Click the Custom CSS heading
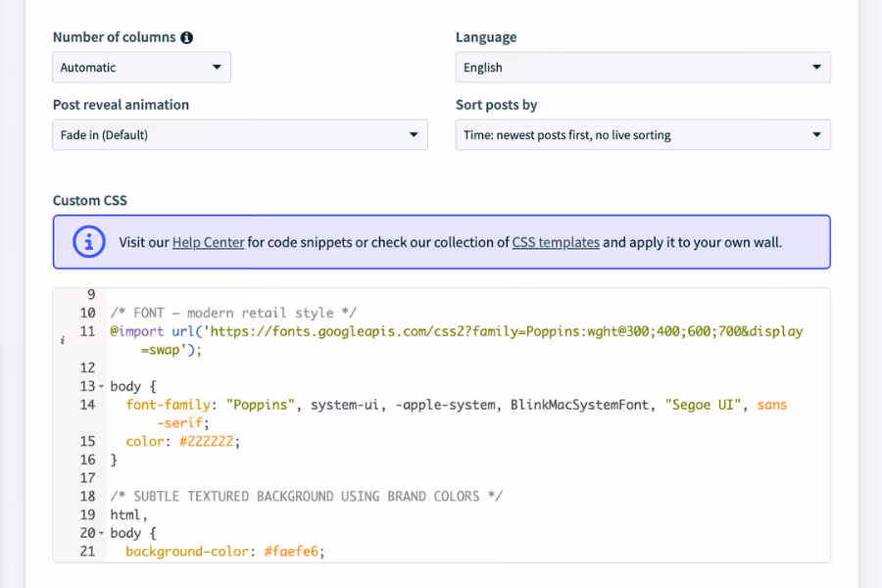Viewport: 882px width, 588px height. click(x=90, y=200)
